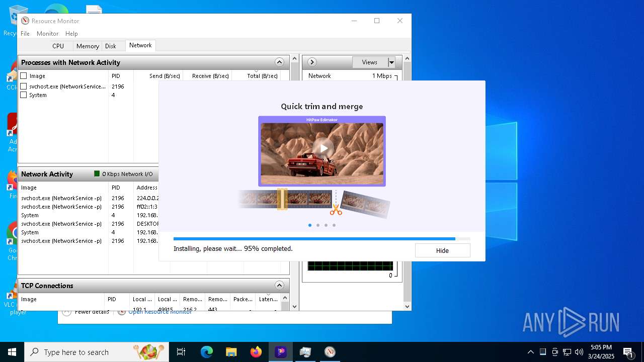Open the Task Manager taskbar icon
The height and width of the screenshot is (362, 644).
click(x=305, y=352)
